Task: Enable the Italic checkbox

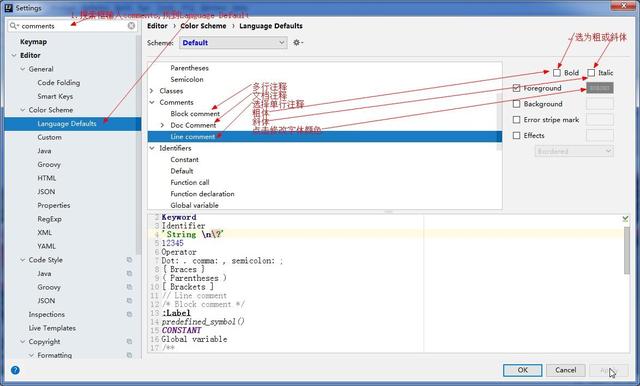Action: [x=591, y=73]
